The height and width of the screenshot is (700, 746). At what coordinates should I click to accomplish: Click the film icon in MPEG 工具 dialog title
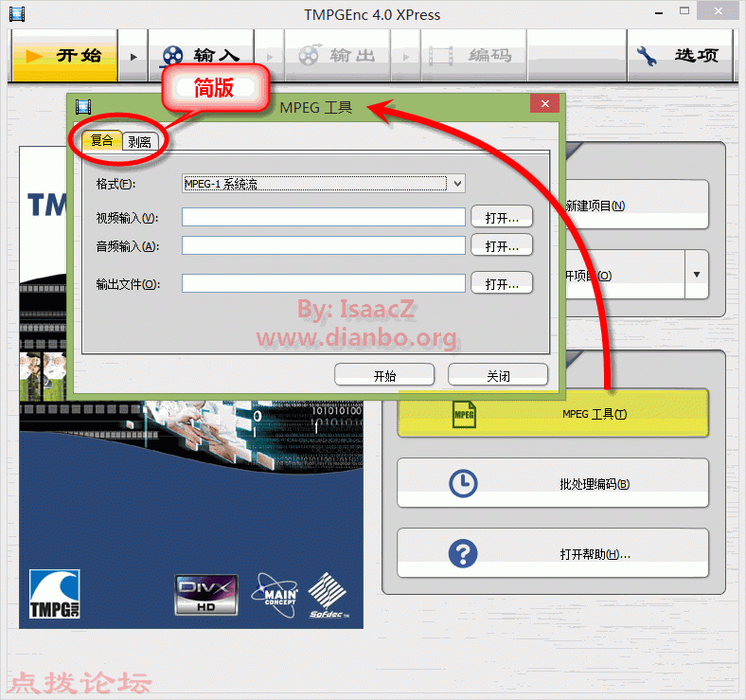pos(83,107)
